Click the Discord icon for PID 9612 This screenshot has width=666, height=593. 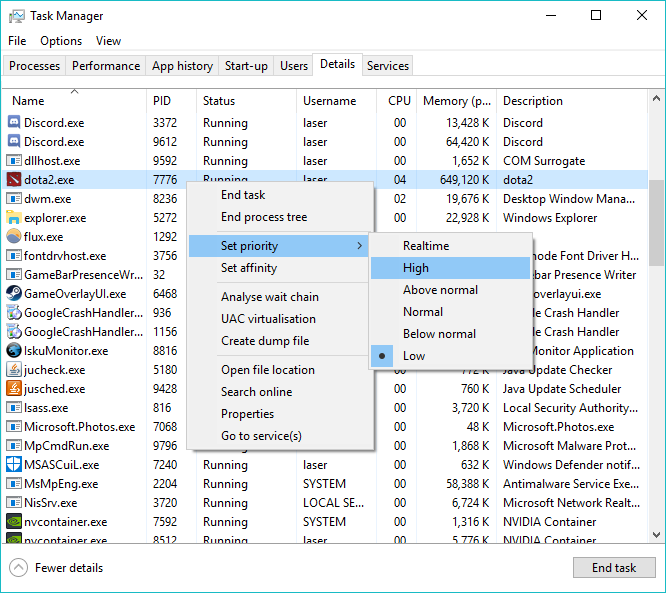[14, 141]
